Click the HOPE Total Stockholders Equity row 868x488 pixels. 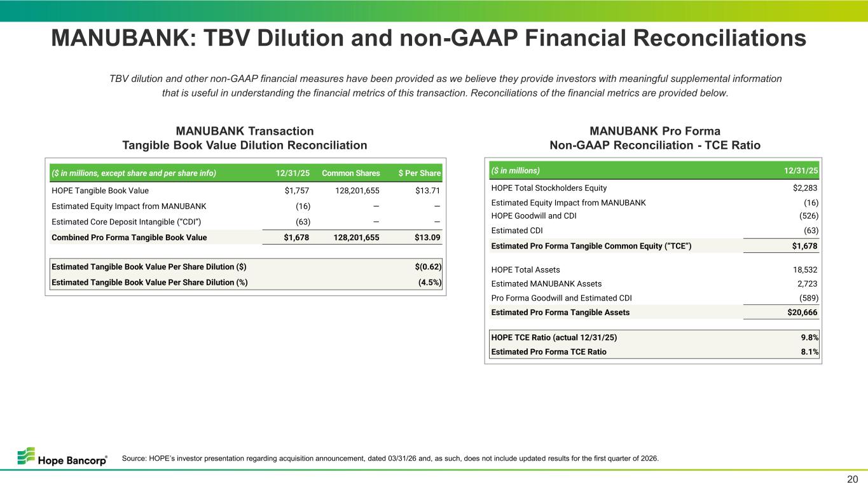[654, 188]
